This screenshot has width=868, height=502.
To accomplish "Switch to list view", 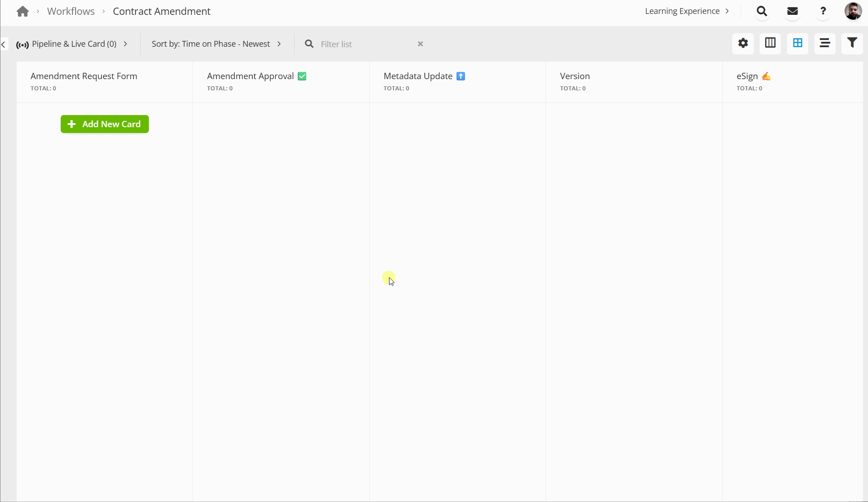I will [x=824, y=43].
